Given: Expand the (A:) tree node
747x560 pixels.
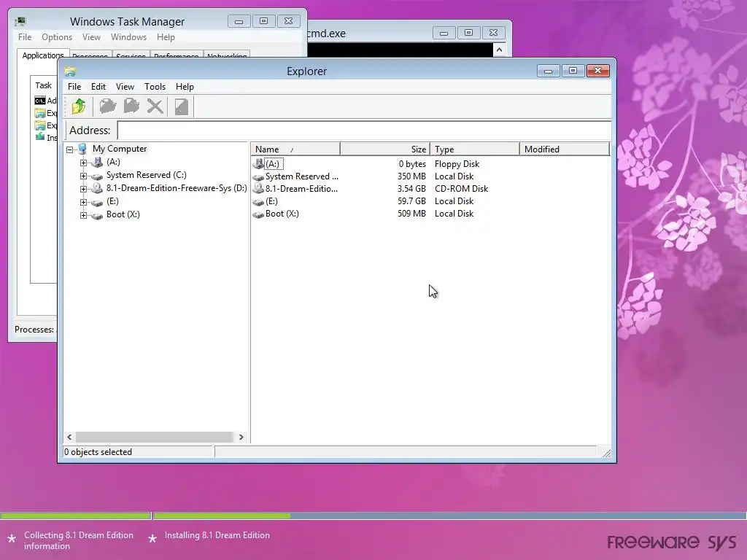Looking at the screenshot, I should (x=83, y=163).
